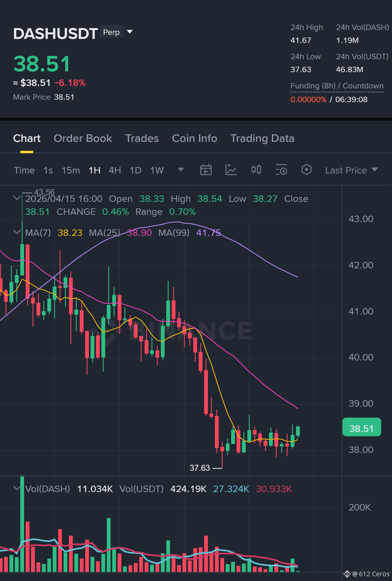Screen dimensions: 392x581
Task: Open the Coin Info tab
Action: point(195,138)
